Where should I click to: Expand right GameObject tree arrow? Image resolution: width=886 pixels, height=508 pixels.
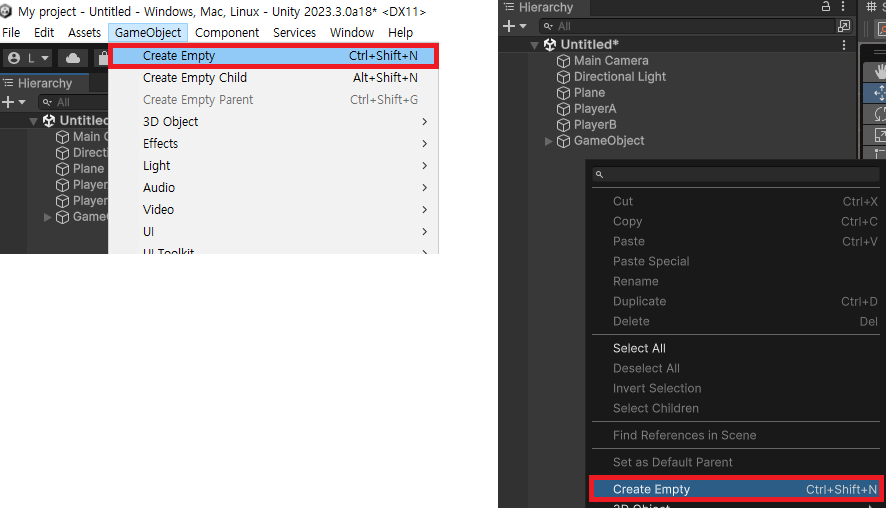(548, 141)
